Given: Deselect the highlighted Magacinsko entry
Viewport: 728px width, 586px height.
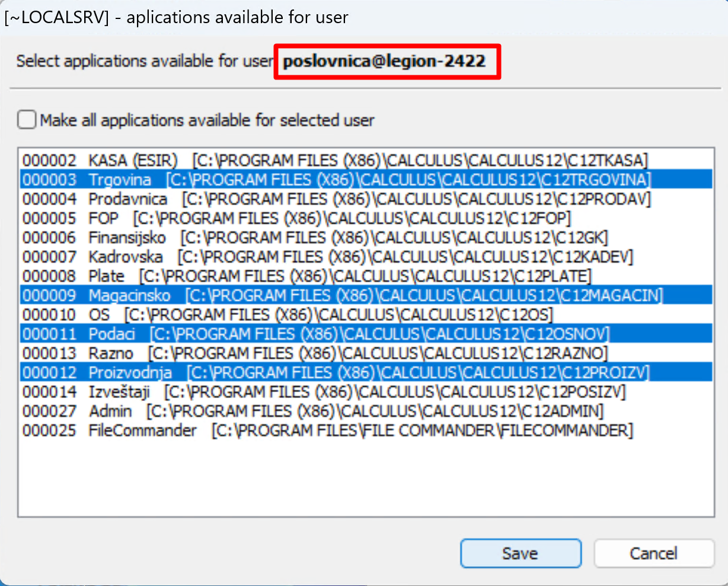Looking at the screenshot, I should (x=129, y=295).
